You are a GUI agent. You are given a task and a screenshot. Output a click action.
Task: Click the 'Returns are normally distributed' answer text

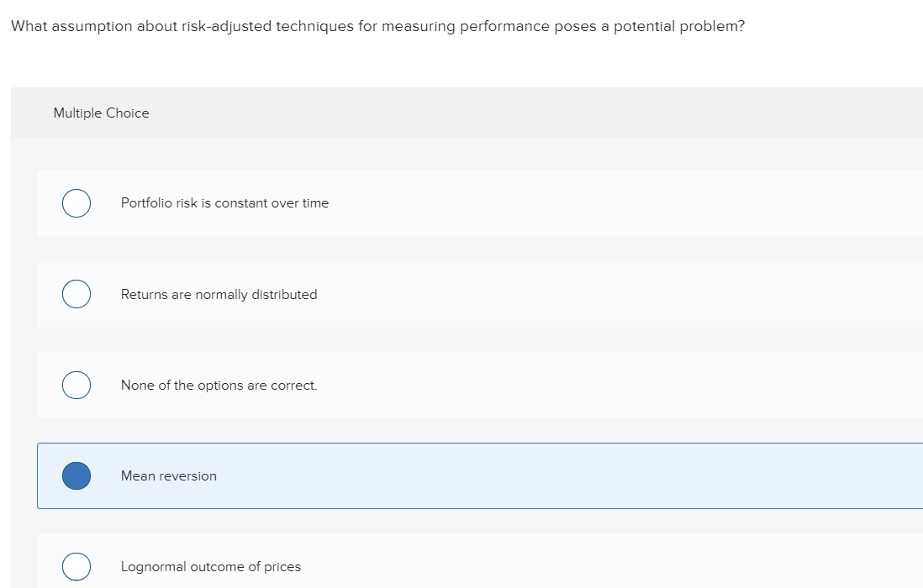pyautogui.click(x=219, y=294)
